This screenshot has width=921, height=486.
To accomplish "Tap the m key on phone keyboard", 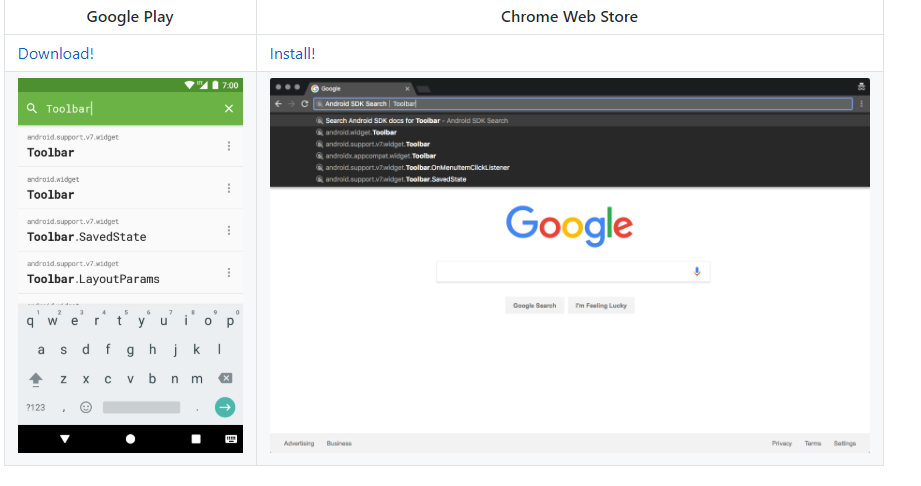I will click(197, 379).
